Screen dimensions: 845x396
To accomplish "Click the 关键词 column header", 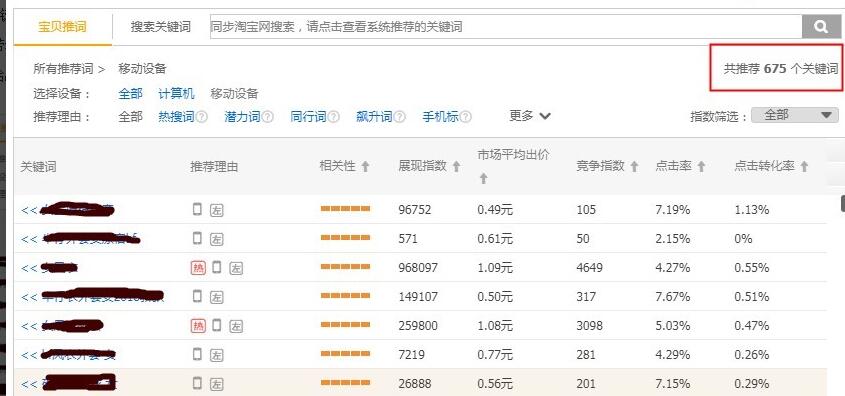I will tap(38, 167).
